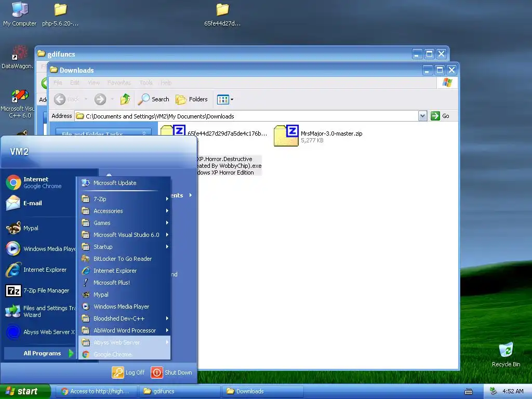Click the Safely Remove Hardware tray icon
Screen dimensions: 532x399
click(x=493, y=391)
